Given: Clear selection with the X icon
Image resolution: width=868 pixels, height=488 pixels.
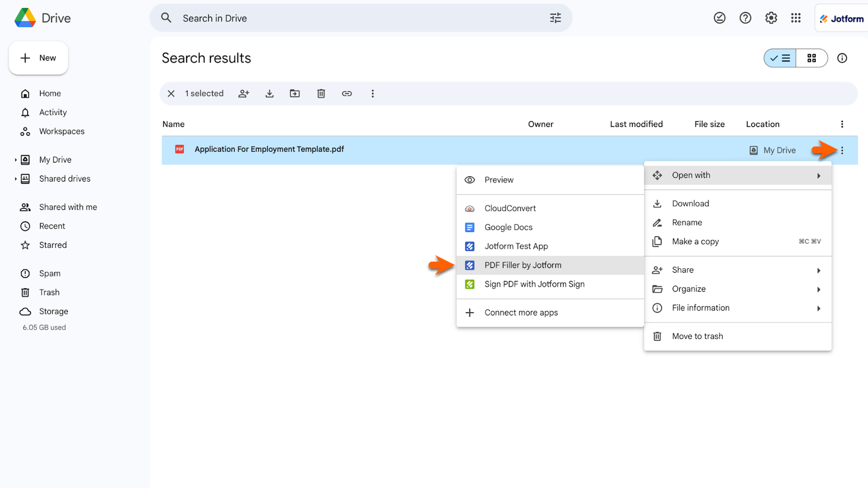Looking at the screenshot, I should 171,93.
